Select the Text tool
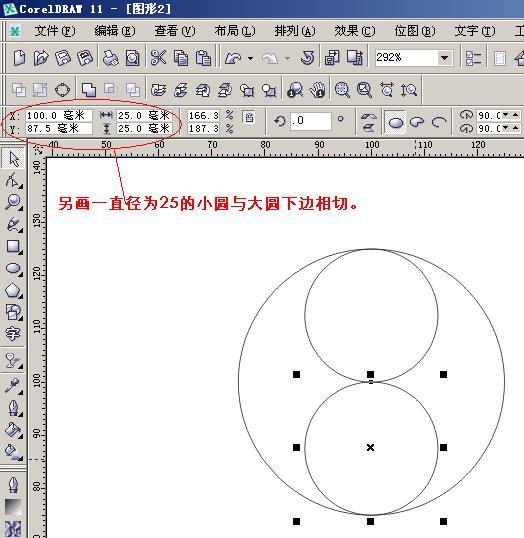524x538 pixels. pyautogui.click(x=13, y=334)
